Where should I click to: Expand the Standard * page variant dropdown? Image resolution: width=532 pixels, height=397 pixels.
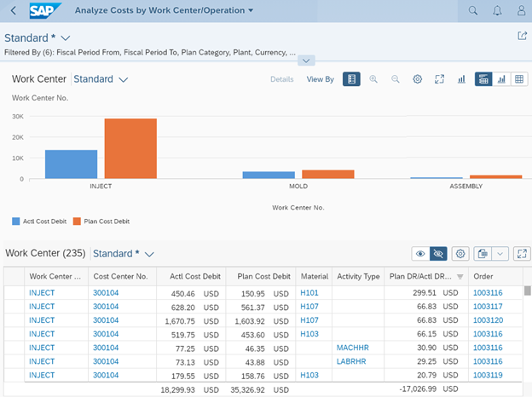click(66, 38)
